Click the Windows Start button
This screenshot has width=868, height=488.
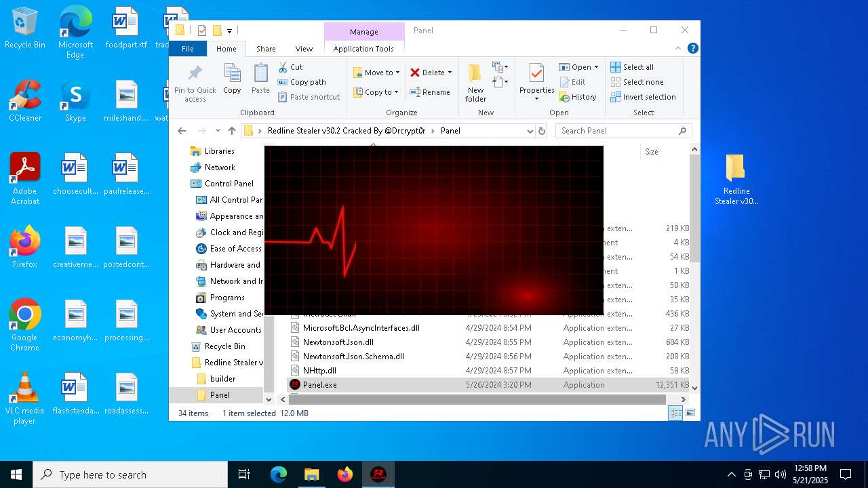(16, 474)
